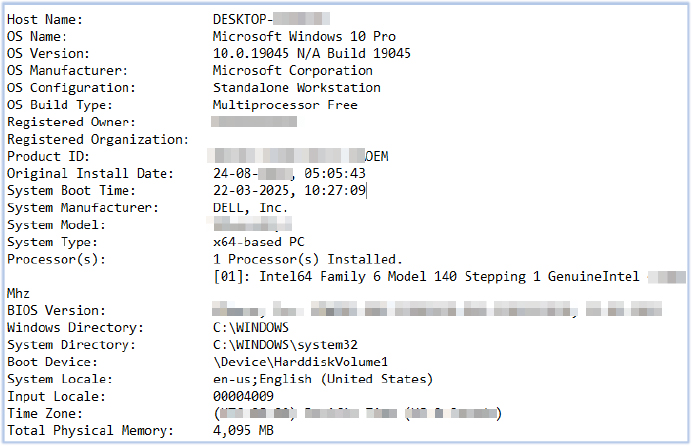Click the 'OS Build Type:' label
Viewport: 692px width, 446px height.
point(60,105)
